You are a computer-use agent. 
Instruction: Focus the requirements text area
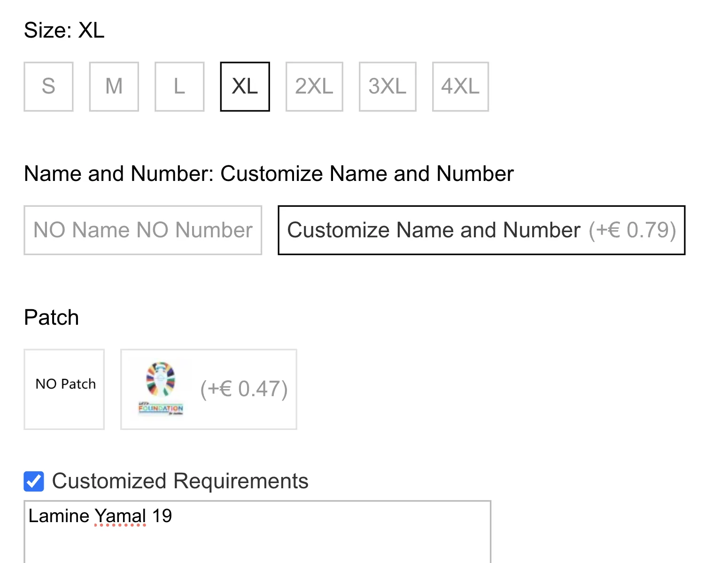[x=257, y=532]
